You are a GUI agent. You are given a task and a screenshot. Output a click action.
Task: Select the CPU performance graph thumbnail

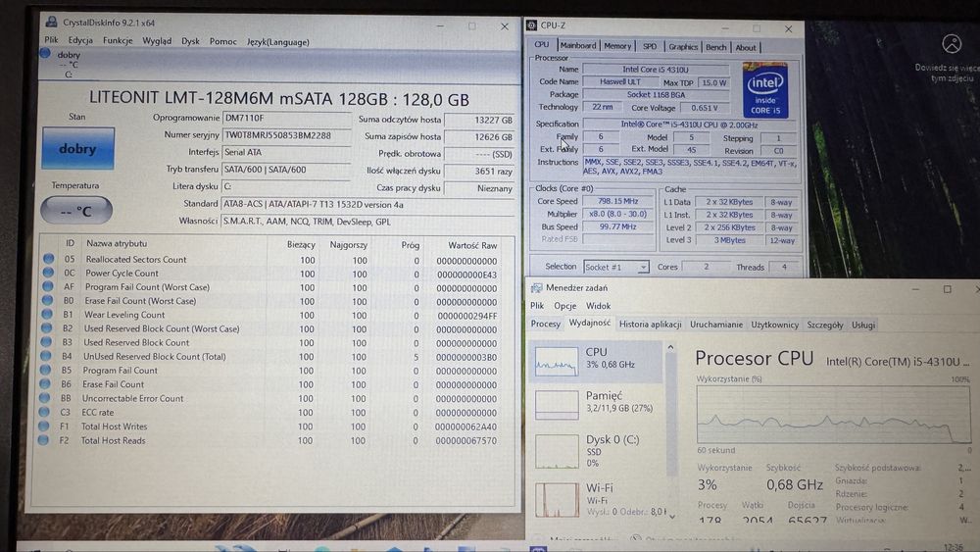click(557, 362)
